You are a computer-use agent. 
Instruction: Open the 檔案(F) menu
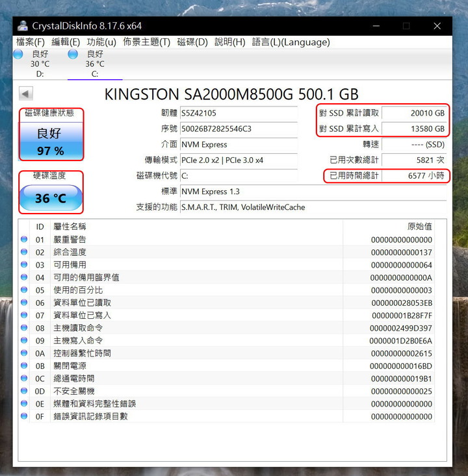pos(30,42)
